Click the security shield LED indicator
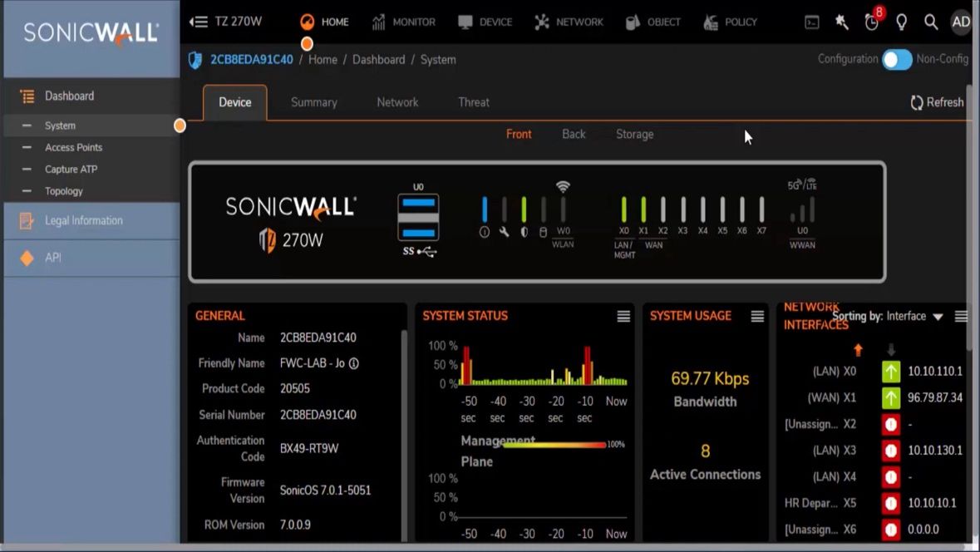 tap(524, 216)
